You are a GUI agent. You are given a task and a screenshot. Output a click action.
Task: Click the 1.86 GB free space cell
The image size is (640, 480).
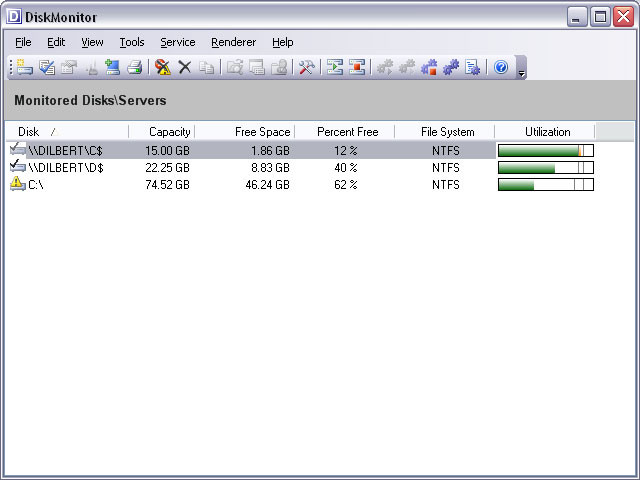270,151
